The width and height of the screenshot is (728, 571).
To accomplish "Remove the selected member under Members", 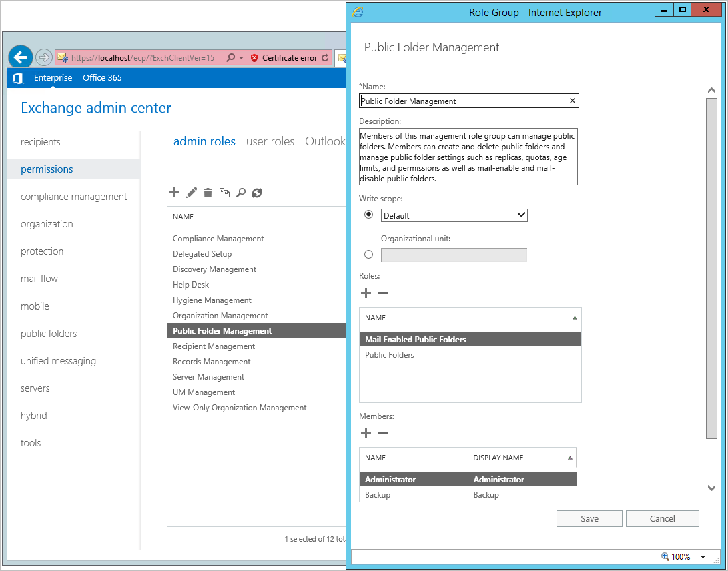I will (383, 434).
